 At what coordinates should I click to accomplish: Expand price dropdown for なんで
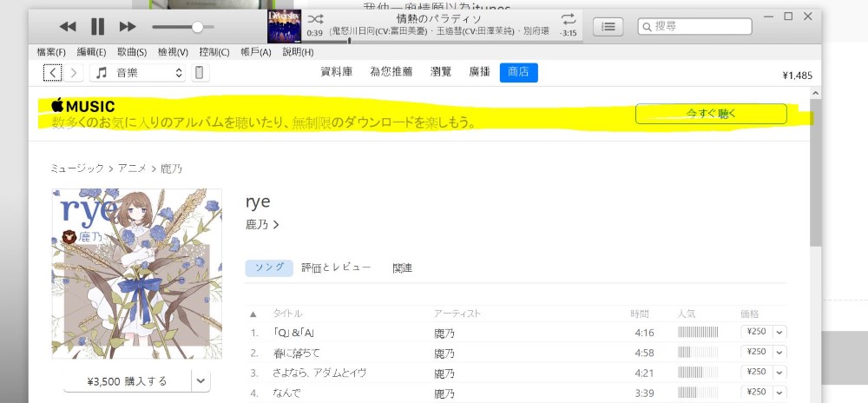pos(779,392)
